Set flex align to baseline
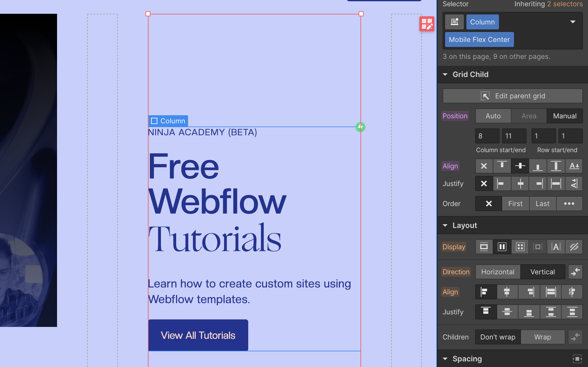This screenshot has height=367, width=588. [572, 292]
